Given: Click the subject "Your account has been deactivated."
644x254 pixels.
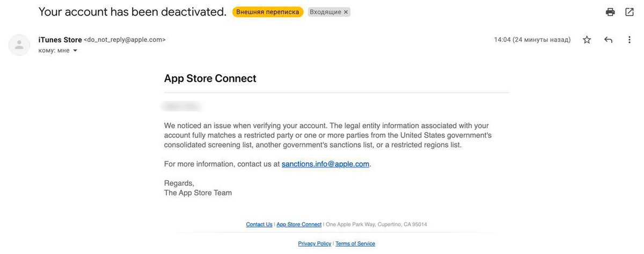Looking at the screenshot, I should point(133,12).
